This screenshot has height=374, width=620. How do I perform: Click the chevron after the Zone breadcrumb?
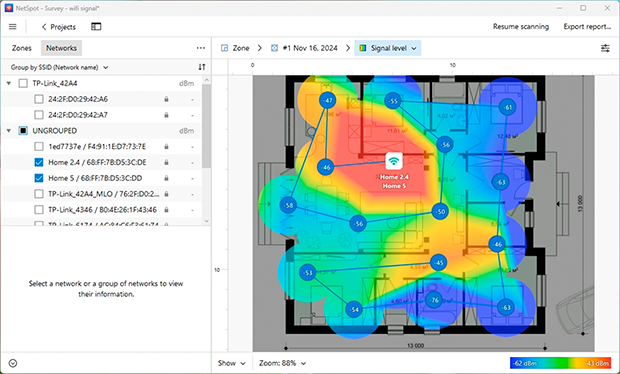(260, 48)
